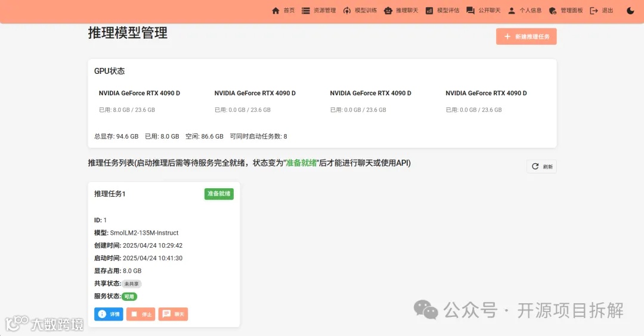Stop 推理任务1 with 停止 button

pyautogui.click(x=141, y=315)
